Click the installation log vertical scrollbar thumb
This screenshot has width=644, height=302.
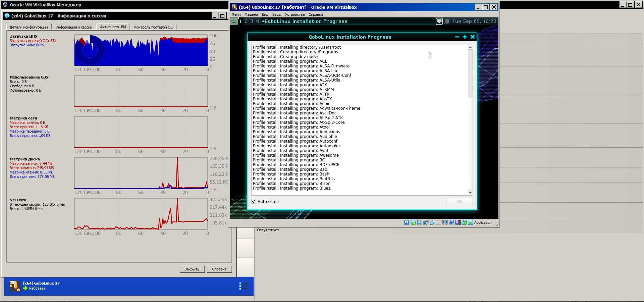point(470,73)
